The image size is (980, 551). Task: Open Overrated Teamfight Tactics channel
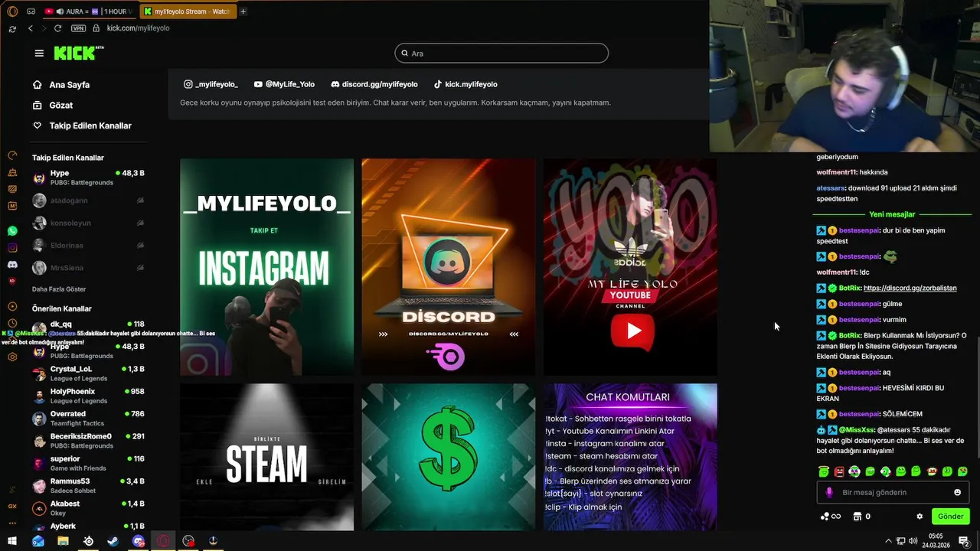pyautogui.click(x=88, y=418)
